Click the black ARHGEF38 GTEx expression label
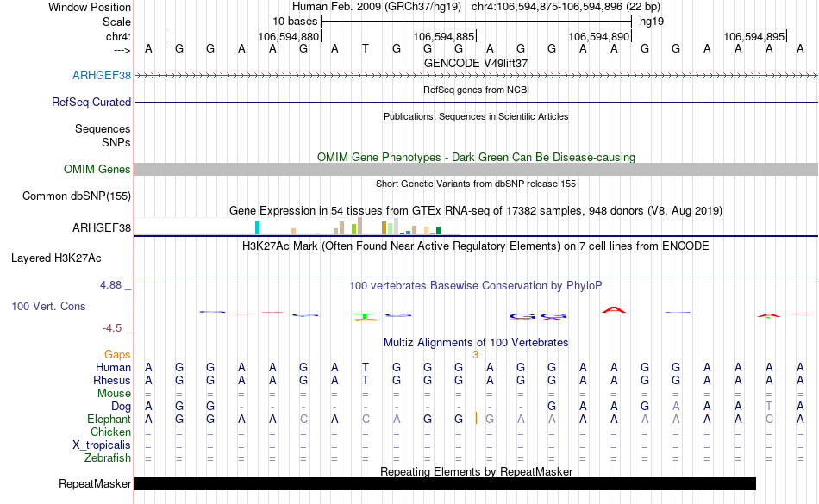The image size is (819, 504). coord(102,227)
